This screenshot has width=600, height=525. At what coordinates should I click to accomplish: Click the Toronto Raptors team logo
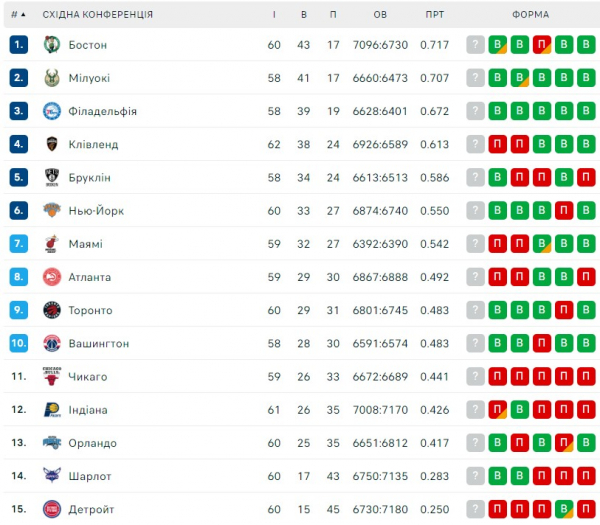pos(52,310)
